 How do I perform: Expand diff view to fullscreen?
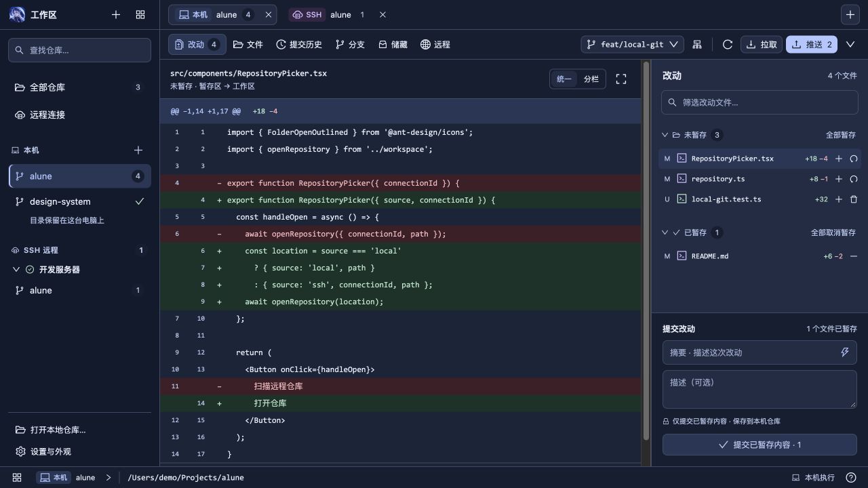[x=621, y=79]
